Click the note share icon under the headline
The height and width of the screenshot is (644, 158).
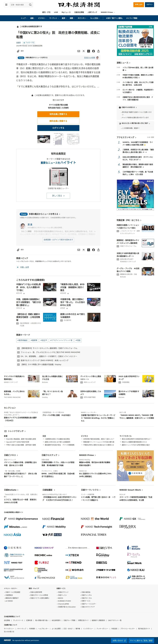[84, 51]
